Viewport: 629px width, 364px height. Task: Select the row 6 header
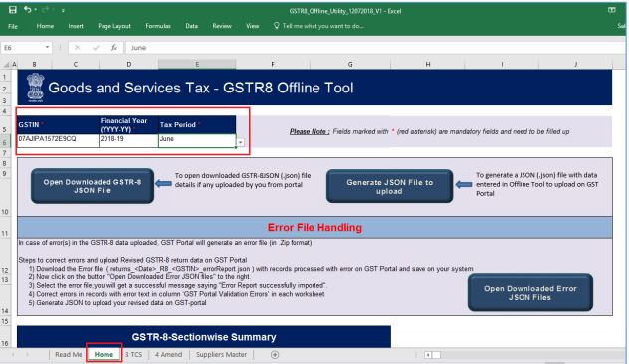pos(5,142)
